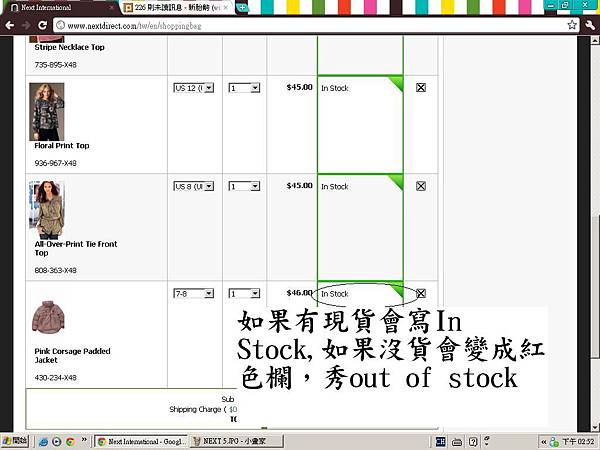Bookmark page with the star icon
This screenshot has width=600, height=450.
tap(572, 25)
